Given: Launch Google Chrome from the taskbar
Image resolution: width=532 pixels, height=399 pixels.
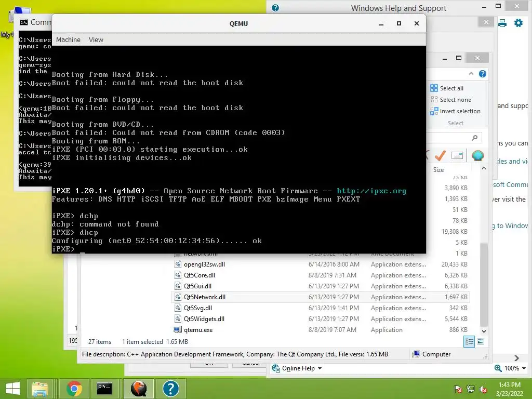Looking at the screenshot, I should [x=74, y=388].
